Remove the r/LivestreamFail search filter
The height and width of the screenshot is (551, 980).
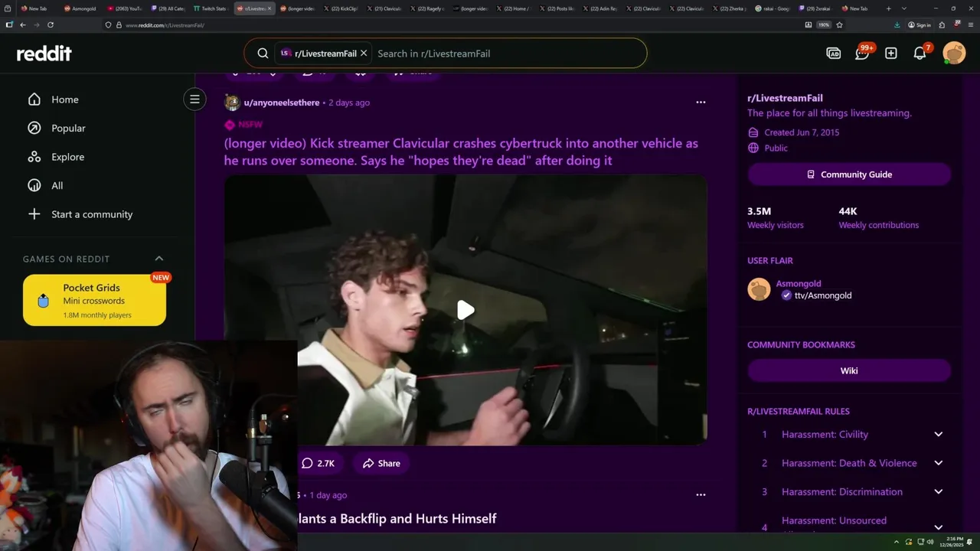pyautogui.click(x=364, y=54)
